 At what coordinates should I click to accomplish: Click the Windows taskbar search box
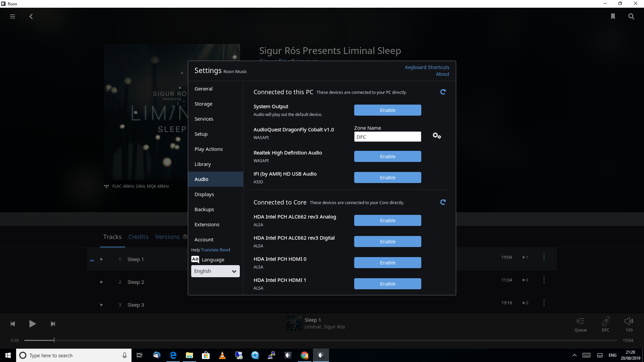[73, 355]
